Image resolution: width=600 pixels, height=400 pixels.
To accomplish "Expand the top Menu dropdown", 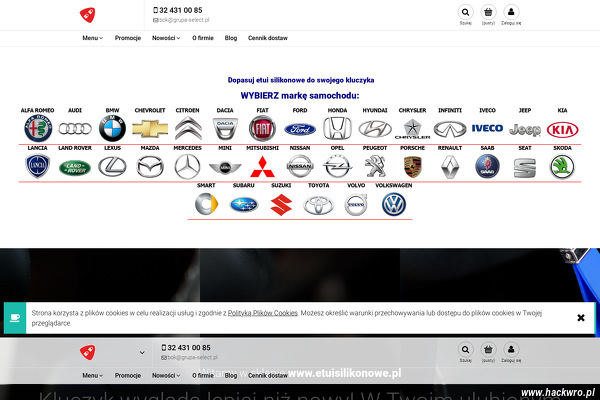I will pyautogui.click(x=93, y=38).
